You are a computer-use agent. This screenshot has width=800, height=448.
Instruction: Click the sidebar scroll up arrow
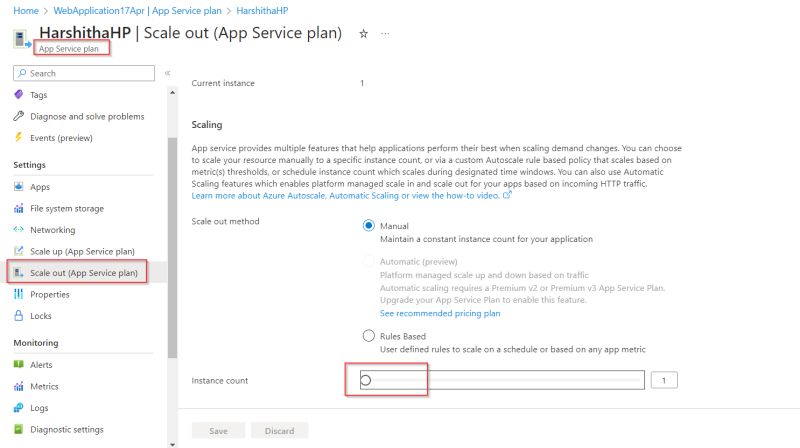tap(172, 93)
